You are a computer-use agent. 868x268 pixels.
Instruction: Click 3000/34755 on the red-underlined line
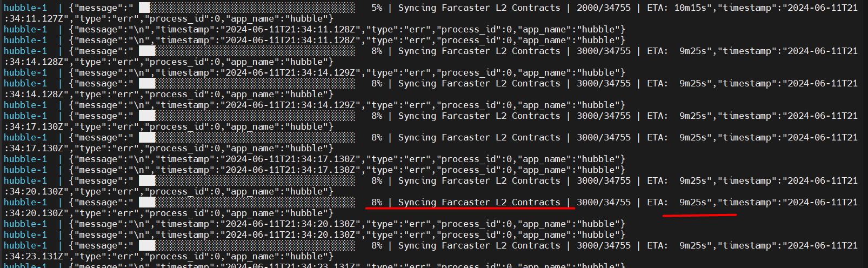pyautogui.click(x=603, y=203)
